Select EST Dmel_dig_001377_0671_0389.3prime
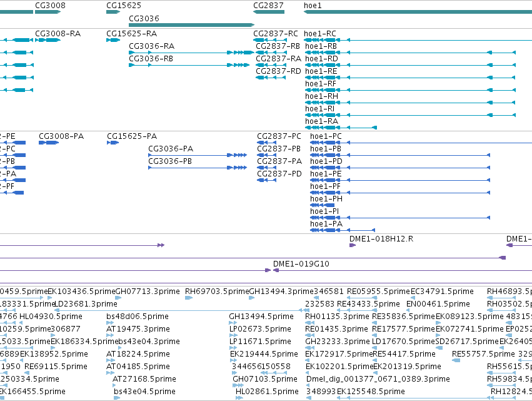The width and height of the screenshot is (532, 401). 378,379
